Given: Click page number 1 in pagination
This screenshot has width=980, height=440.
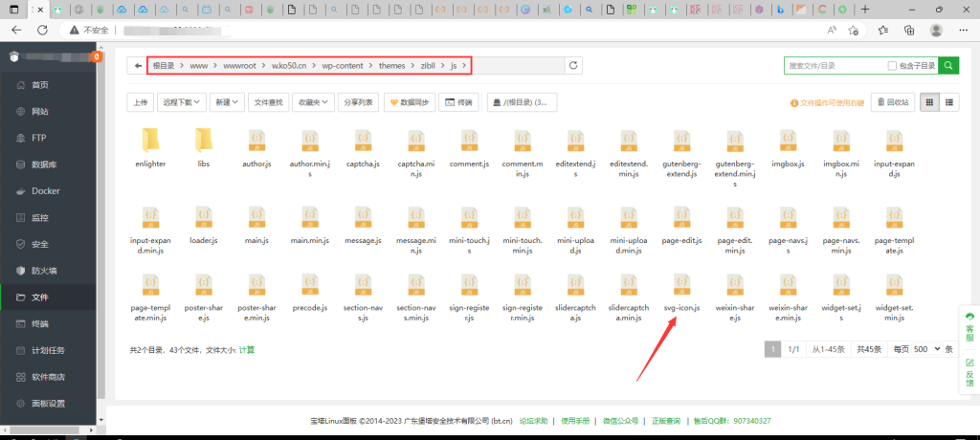Looking at the screenshot, I should [x=773, y=349].
